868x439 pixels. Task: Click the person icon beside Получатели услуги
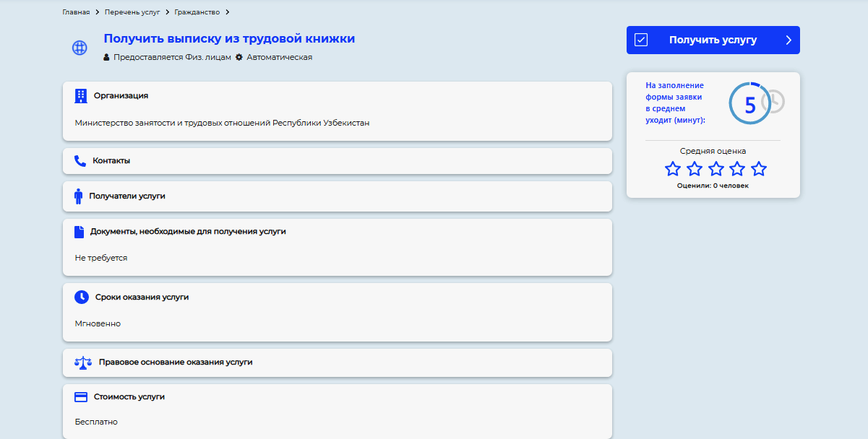tap(79, 196)
